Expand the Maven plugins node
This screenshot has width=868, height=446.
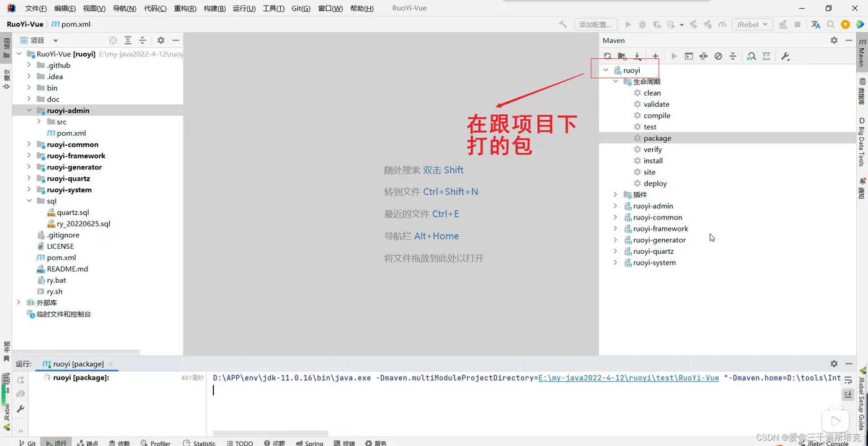click(x=616, y=195)
